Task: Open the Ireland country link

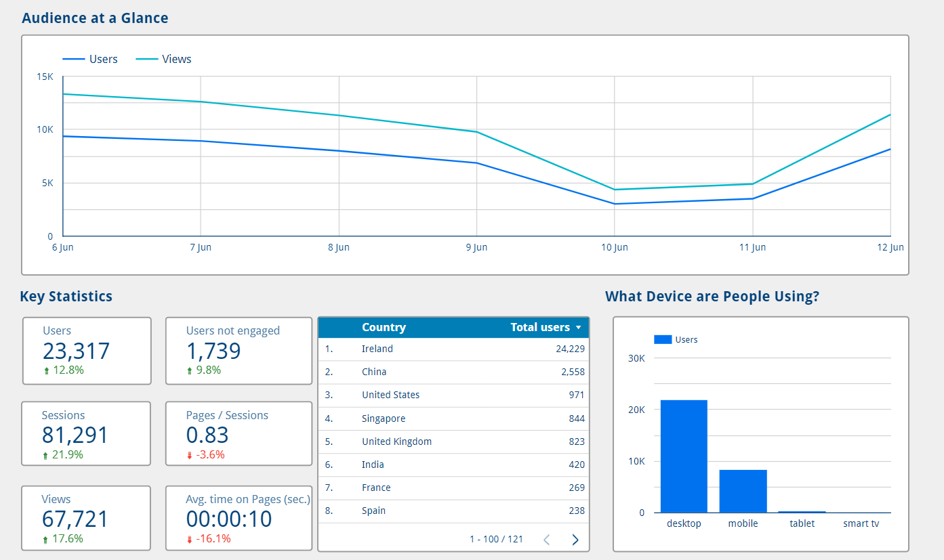Action: [x=377, y=349]
